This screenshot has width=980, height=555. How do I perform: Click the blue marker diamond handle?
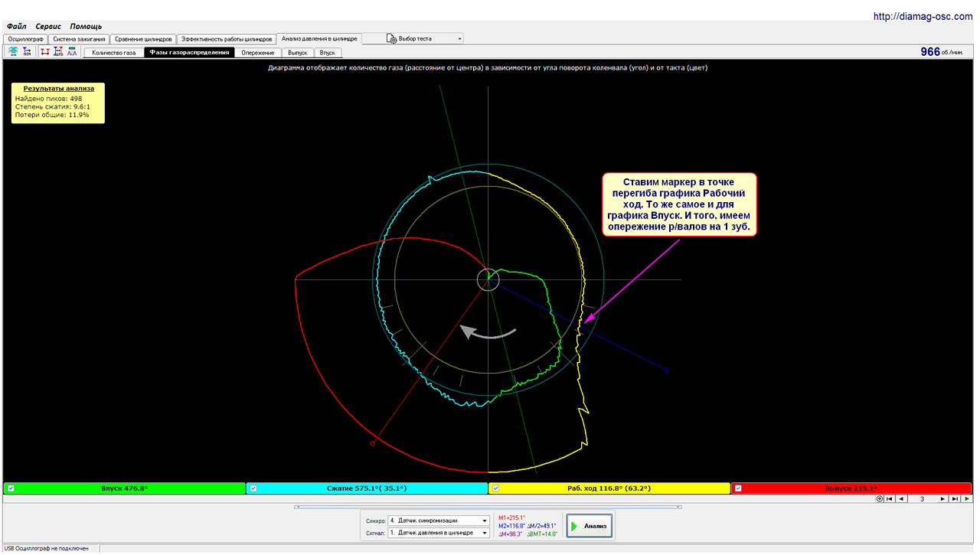point(666,371)
